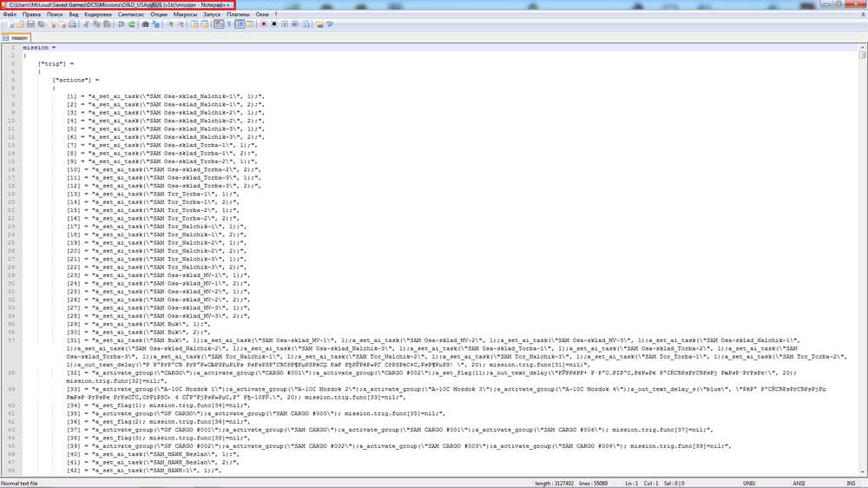Open the Запуск menu
868x488 pixels.
[x=212, y=15]
